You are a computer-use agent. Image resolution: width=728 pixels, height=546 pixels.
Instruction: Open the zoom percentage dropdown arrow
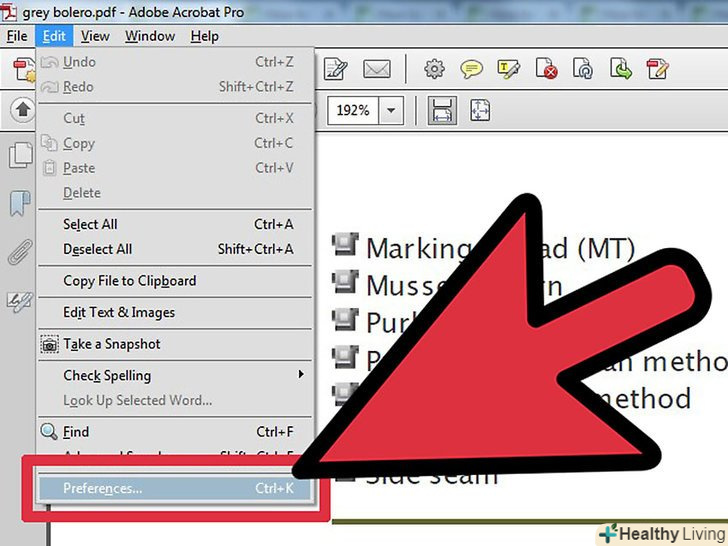click(x=391, y=110)
